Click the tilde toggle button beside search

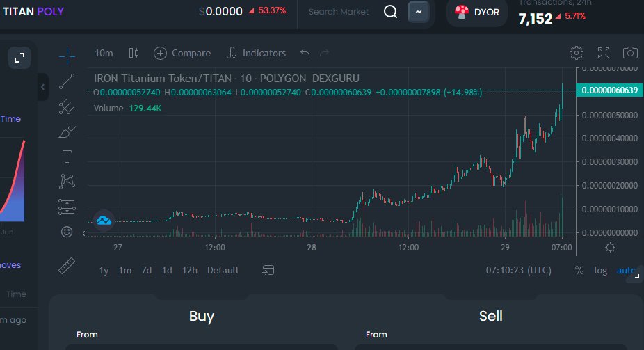(x=419, y=12)
